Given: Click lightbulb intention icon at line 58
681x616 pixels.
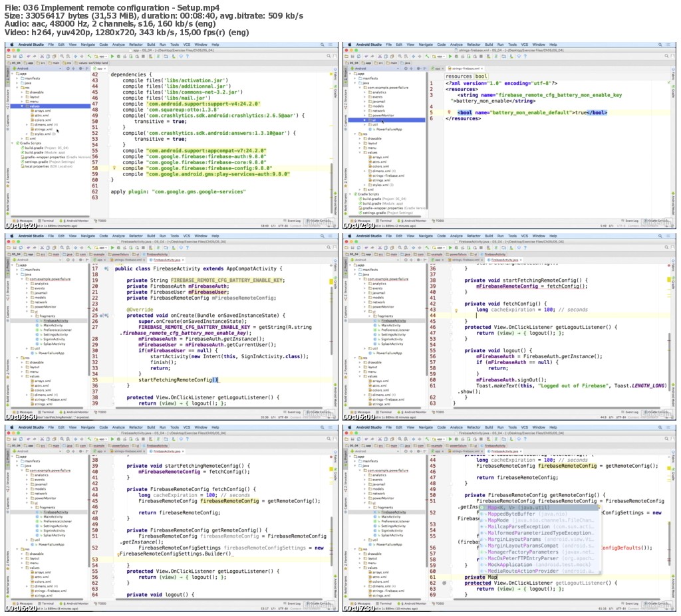Looking at the screenshot, I should [x=114, y=168].
